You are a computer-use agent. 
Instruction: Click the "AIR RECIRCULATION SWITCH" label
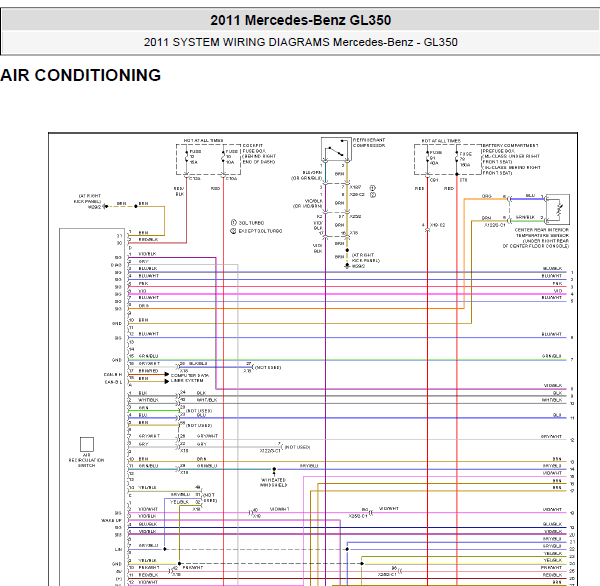pos(86,460)
